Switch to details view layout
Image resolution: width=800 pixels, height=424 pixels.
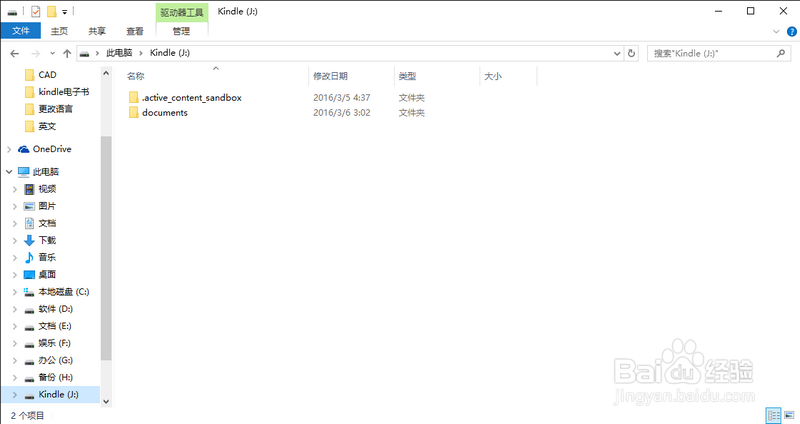[773, 415]
